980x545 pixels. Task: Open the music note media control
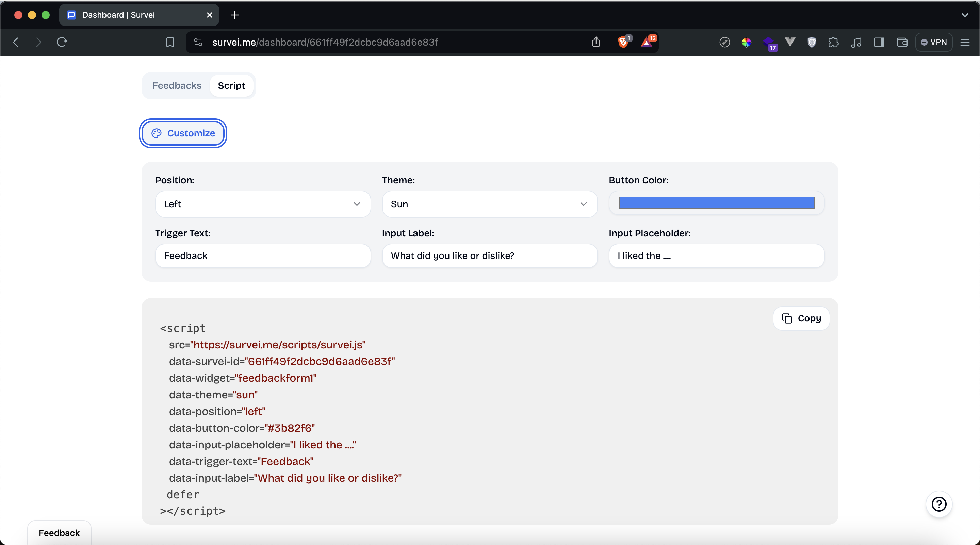856,42
